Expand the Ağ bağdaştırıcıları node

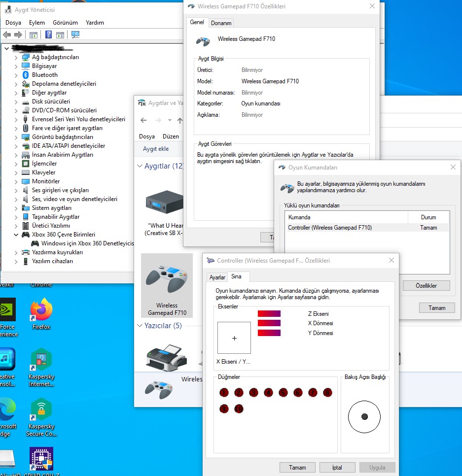tap(16, 57)
